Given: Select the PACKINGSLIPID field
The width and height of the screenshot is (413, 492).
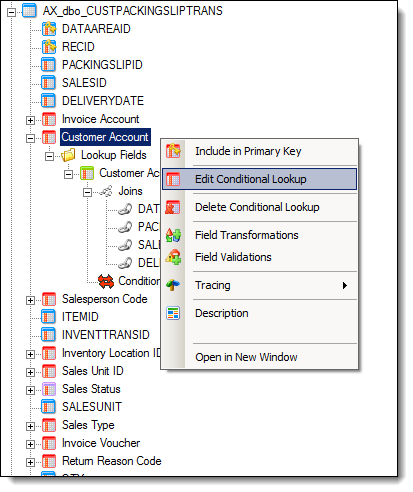Looking at the screenshot, I should pos(102,65).
